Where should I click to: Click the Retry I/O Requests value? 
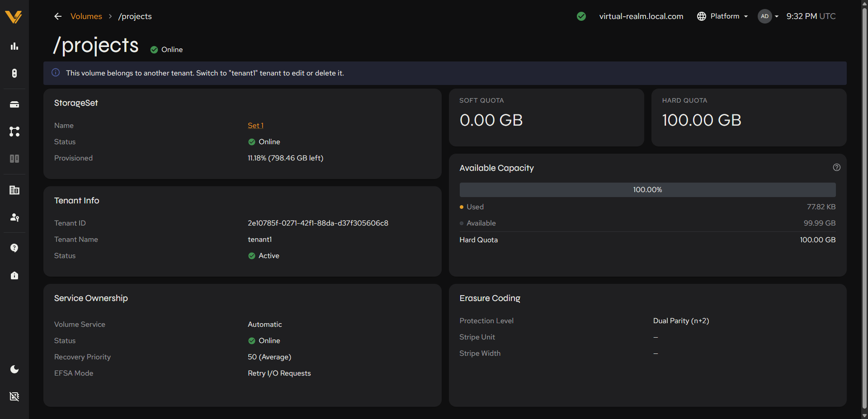(x=279, y=373)
